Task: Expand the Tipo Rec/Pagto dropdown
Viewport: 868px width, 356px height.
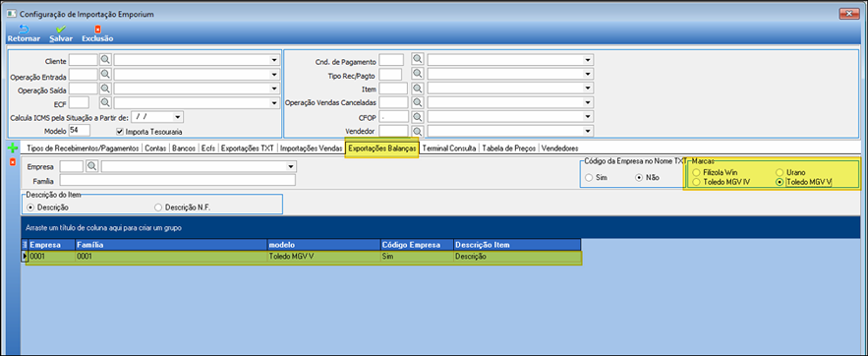Action: point(588,74)
